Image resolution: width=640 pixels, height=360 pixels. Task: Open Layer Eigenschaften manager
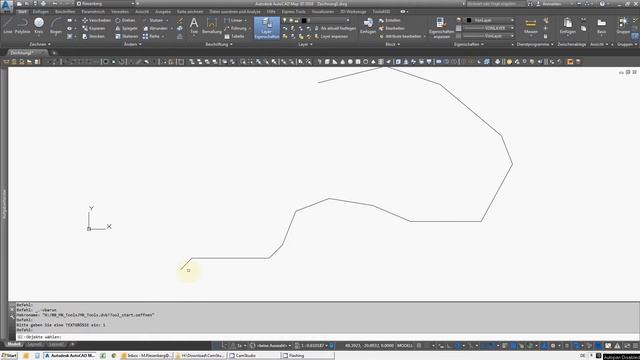click(x=267, y=28)
